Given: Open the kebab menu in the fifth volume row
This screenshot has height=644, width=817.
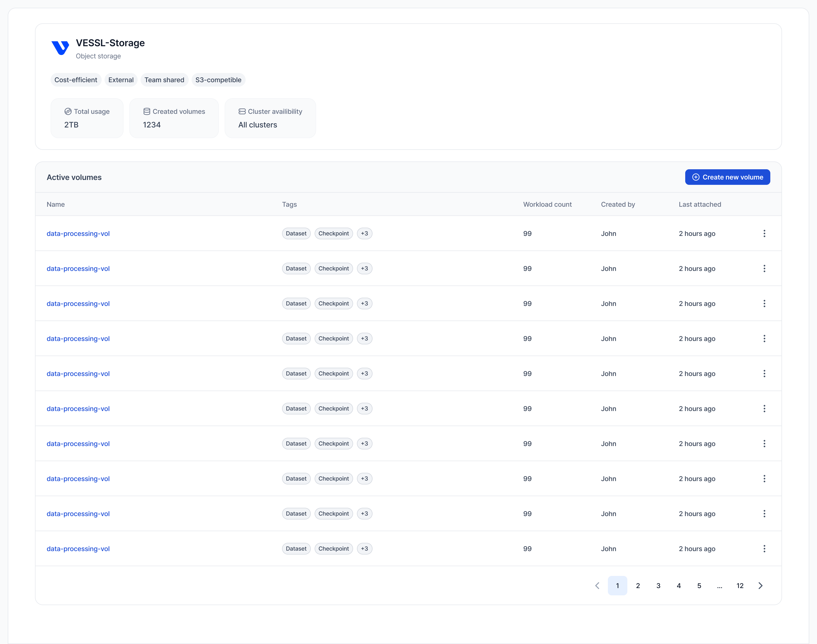Looking at the screenshot, I should (x=764, y=374).
